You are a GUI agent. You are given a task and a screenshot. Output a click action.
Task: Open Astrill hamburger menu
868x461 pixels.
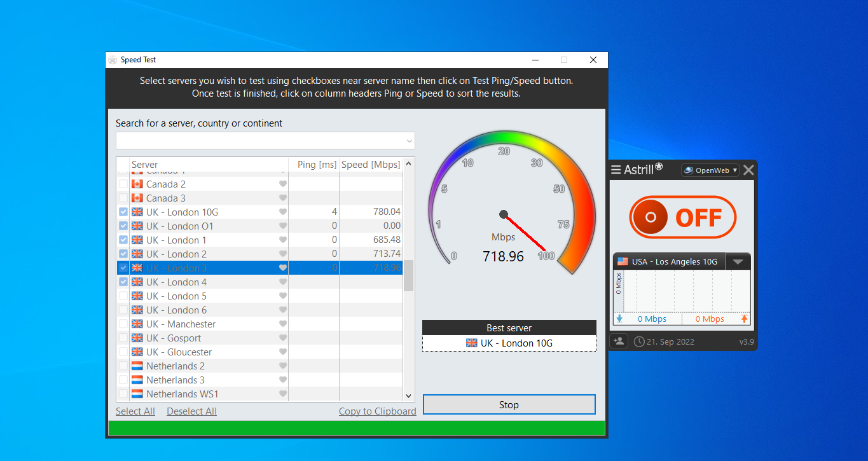pyautogui.click(x=616, y=170)
